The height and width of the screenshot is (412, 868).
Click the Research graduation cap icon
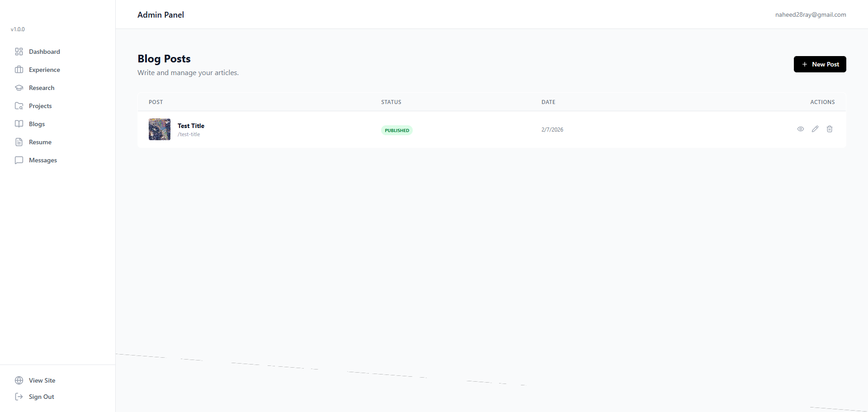[x=19, y=88]
